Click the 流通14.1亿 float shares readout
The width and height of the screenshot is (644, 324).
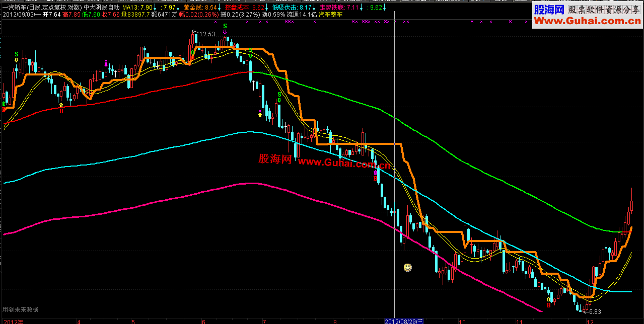point(302,15)
